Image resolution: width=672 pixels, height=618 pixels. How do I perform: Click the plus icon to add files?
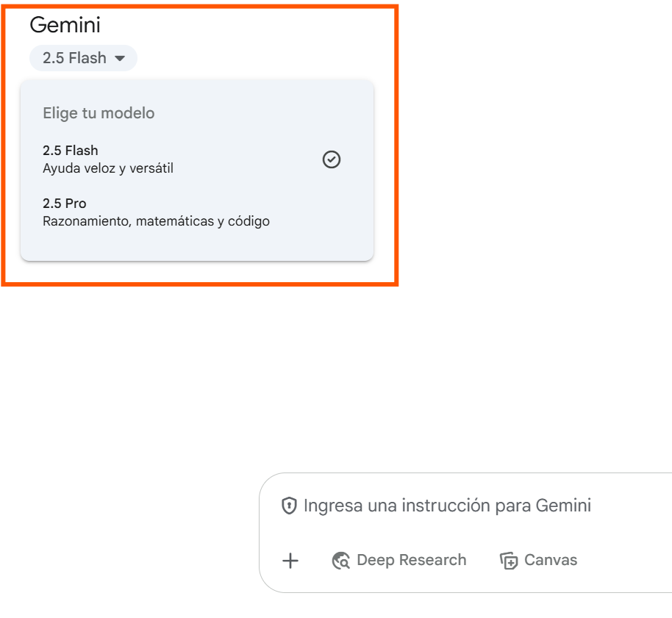[x=290, y=561]
